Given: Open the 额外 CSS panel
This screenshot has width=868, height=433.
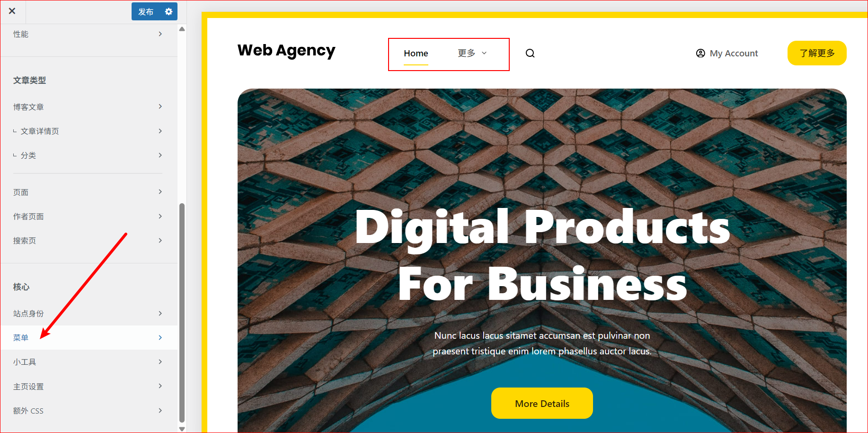Looking at the screenshot, I should [89, 411].
